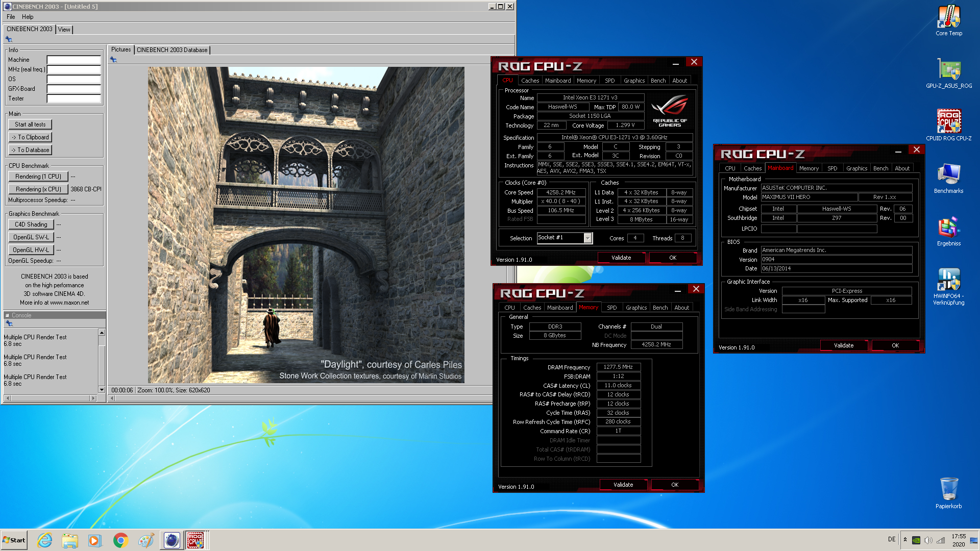
Task: Open network signal tray icon
Action: [941, 540]
